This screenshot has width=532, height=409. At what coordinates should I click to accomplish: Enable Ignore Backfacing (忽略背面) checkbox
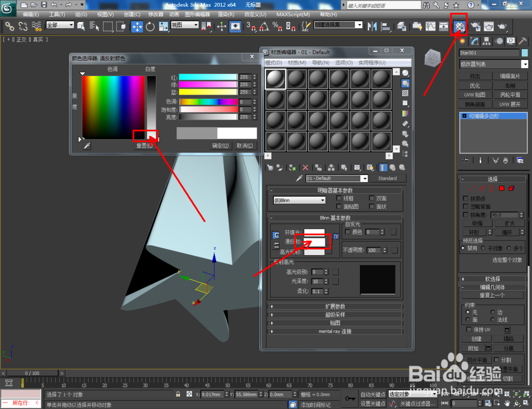[x=465, y=206]
